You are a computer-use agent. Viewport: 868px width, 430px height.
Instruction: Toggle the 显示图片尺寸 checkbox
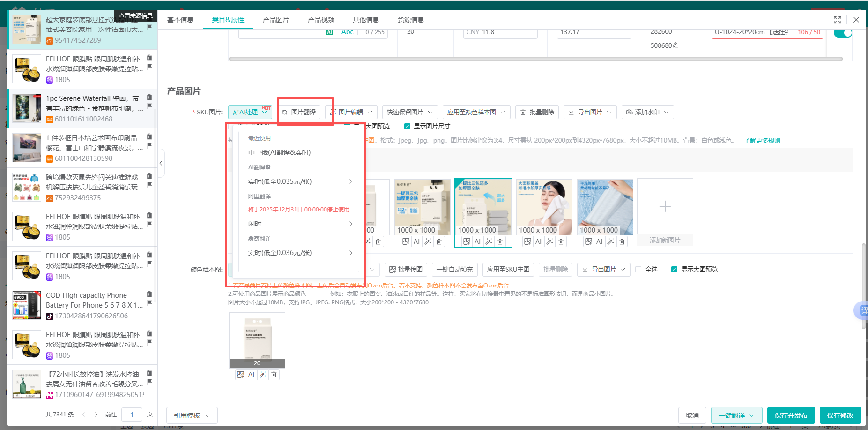pos(407,126)
